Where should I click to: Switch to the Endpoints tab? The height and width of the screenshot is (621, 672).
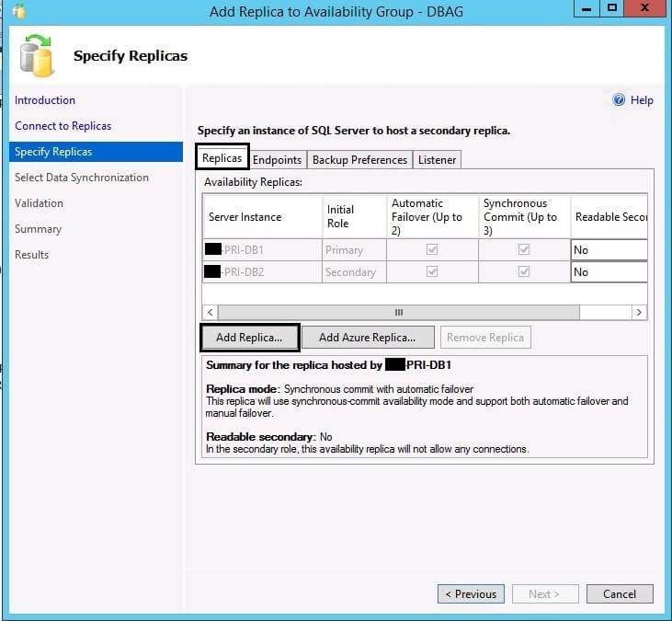[x=277, y=160]
